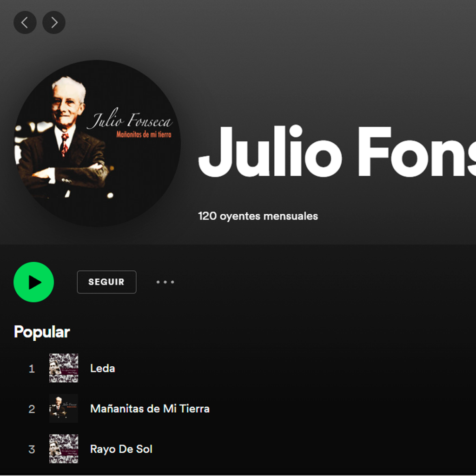Click the Julio Fonseca artist name heading

click(x=337, y=151)
